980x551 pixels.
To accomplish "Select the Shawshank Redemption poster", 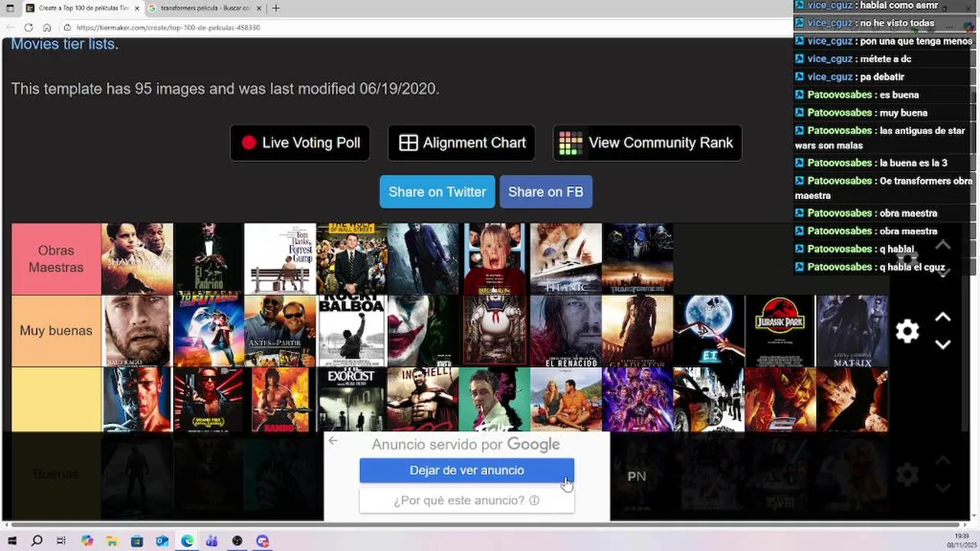I will [x=137, y=259].
